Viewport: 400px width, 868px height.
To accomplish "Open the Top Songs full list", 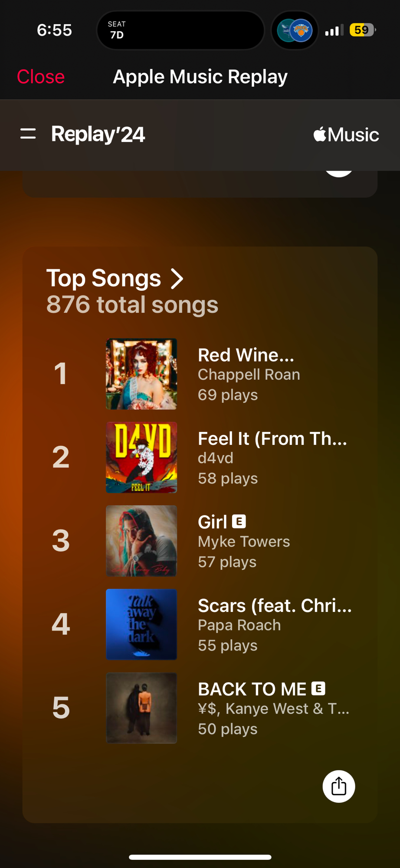I will (104, 278).
